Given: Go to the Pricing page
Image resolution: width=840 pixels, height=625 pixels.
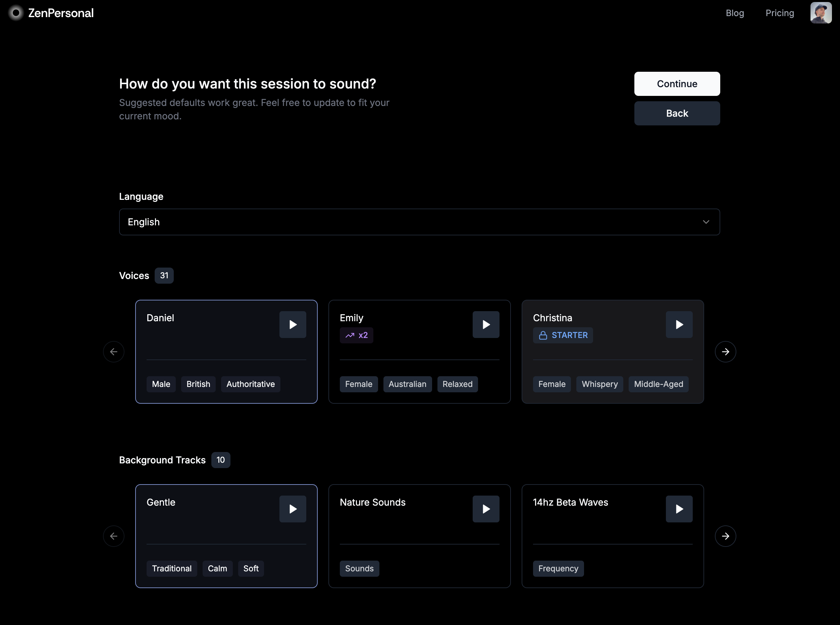Looking at the screenshot, I should pyautogui.click(x=779, y=13).
